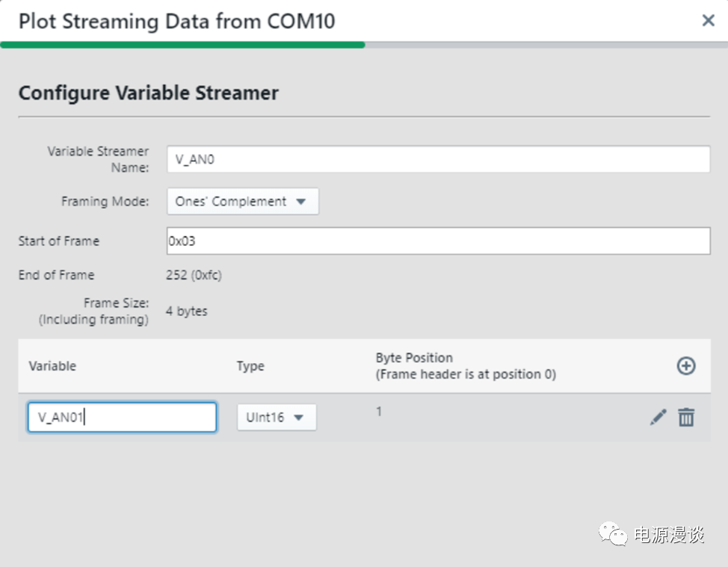
Task: Expand the UInt16 type dropdown
Action: click(x=277, y=418)
